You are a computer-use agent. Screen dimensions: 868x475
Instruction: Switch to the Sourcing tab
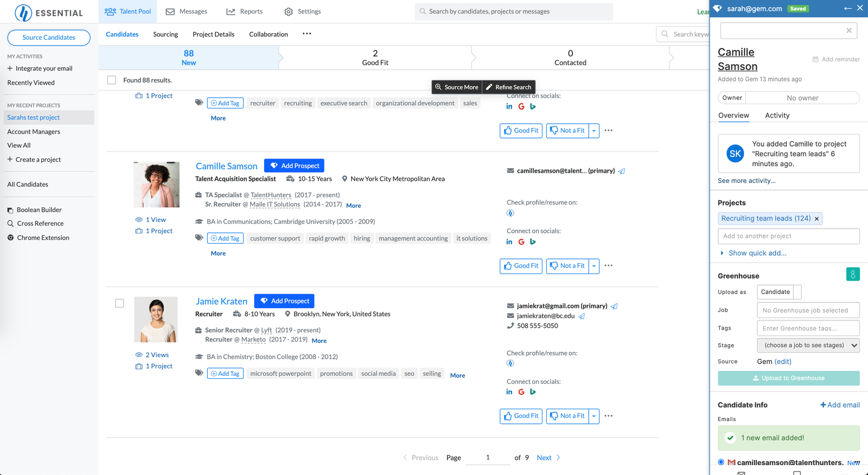(165, 34)
